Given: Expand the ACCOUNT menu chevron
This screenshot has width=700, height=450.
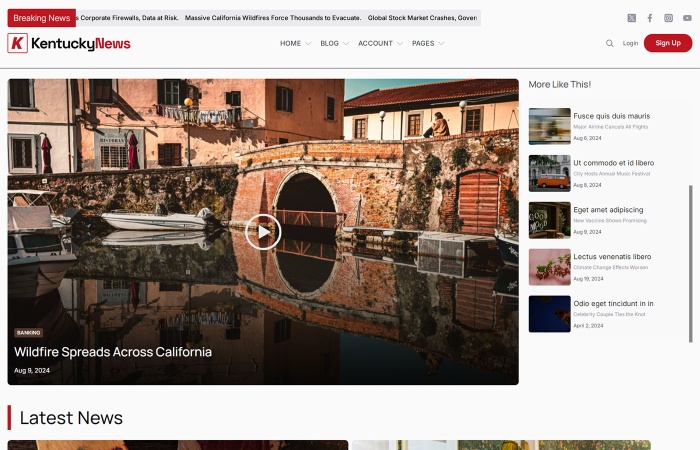Looking at the screenshot, I should coord(400,43).
